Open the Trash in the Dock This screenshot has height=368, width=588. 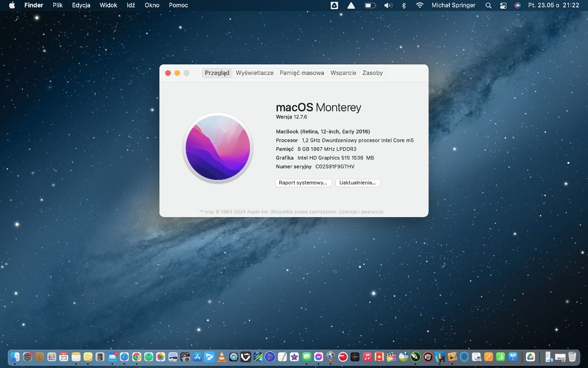point(572,356)
